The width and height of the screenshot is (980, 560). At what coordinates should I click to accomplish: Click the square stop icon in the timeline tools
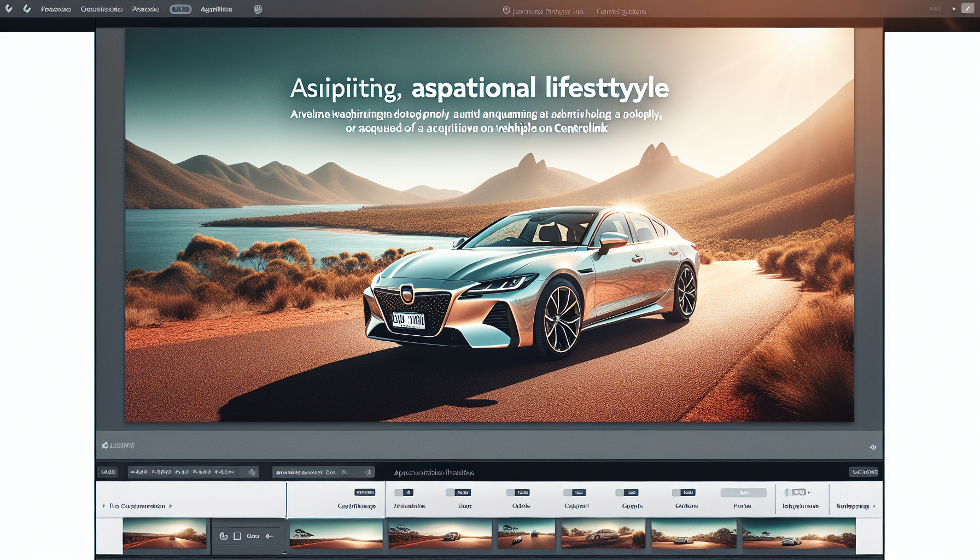click(x=237, y=536)
